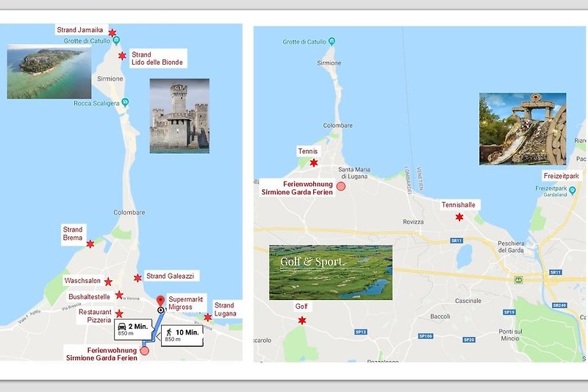
Task: Click the Rocca Scaligera museum pin
Action: click(x=125, y=102)
